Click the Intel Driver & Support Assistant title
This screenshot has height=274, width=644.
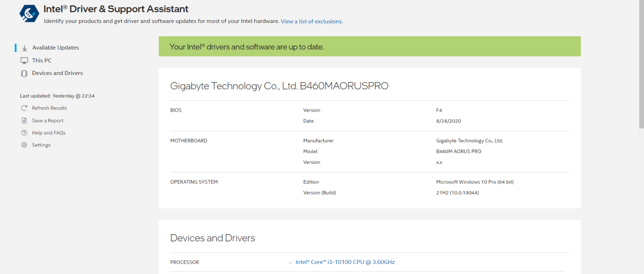click(116, 9)
